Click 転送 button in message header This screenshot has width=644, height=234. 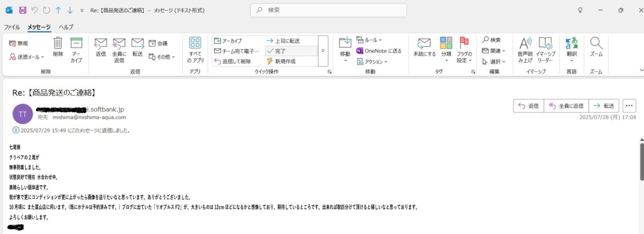[604, 106]
